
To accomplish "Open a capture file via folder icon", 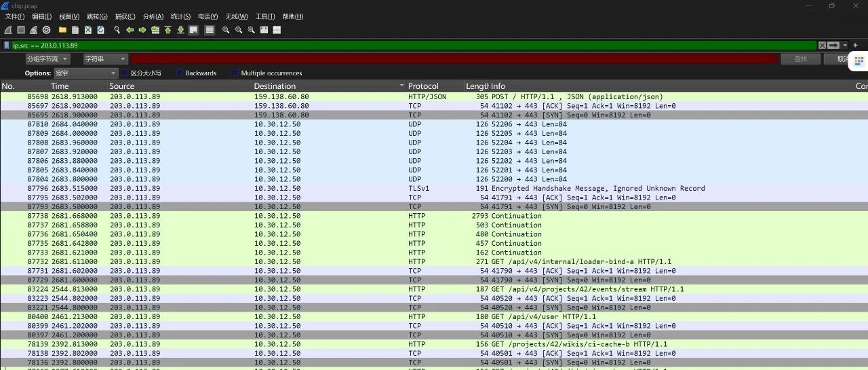I will click(x=62, y=30).
